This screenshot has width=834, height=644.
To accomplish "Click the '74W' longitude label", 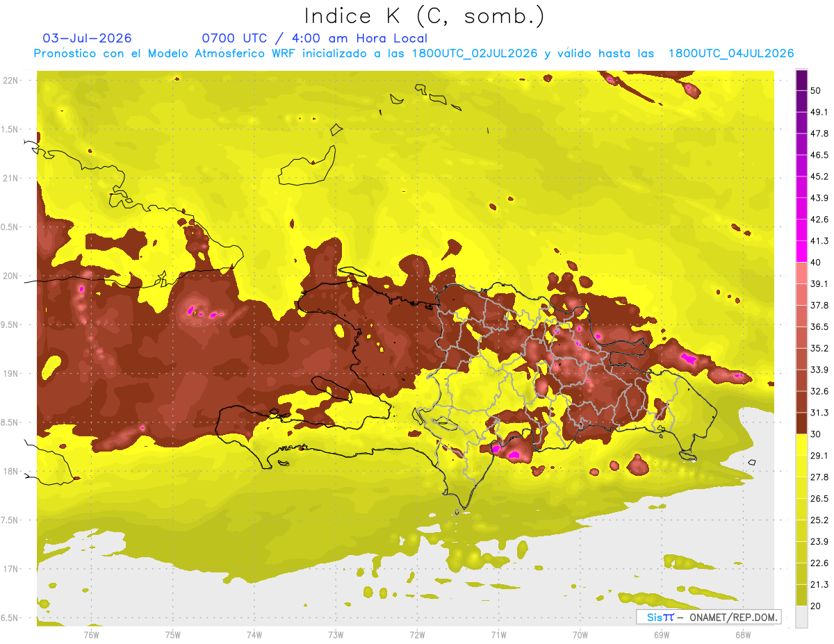I will 254,634.
